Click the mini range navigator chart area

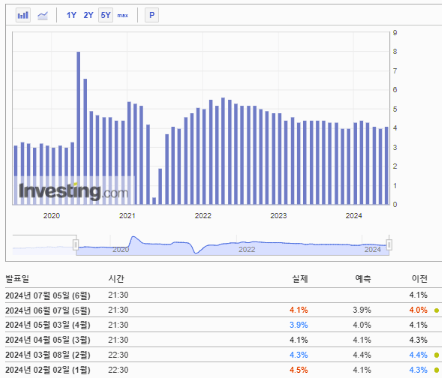[x=232, y=245]
